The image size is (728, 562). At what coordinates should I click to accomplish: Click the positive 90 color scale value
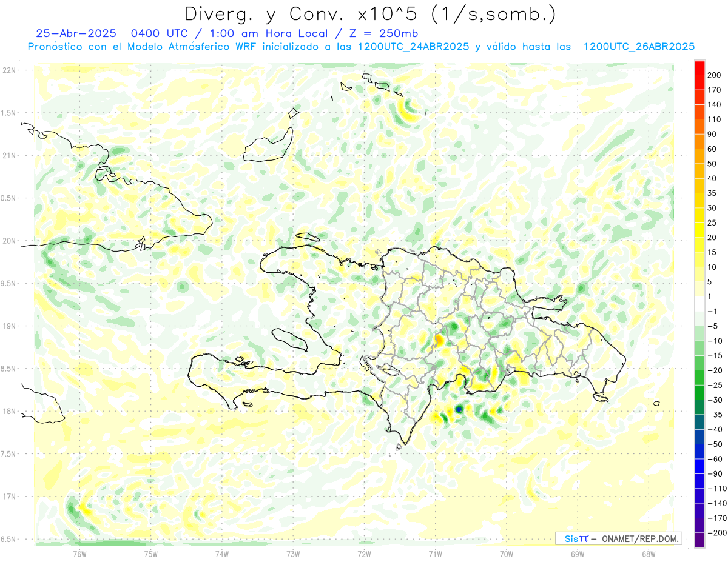712,134
